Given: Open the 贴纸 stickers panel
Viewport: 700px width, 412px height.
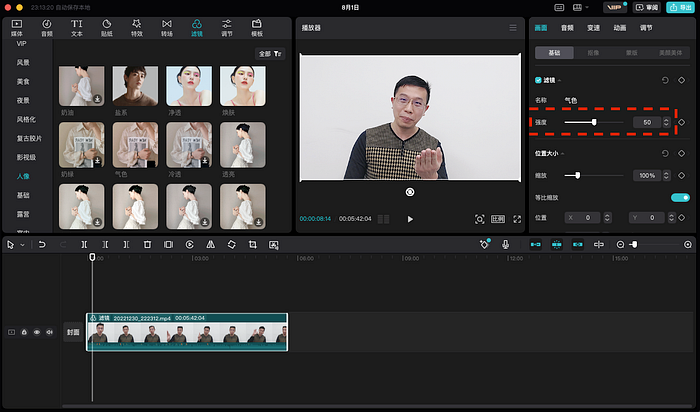Looking at the screenshot, I should (x=106, y=27).
